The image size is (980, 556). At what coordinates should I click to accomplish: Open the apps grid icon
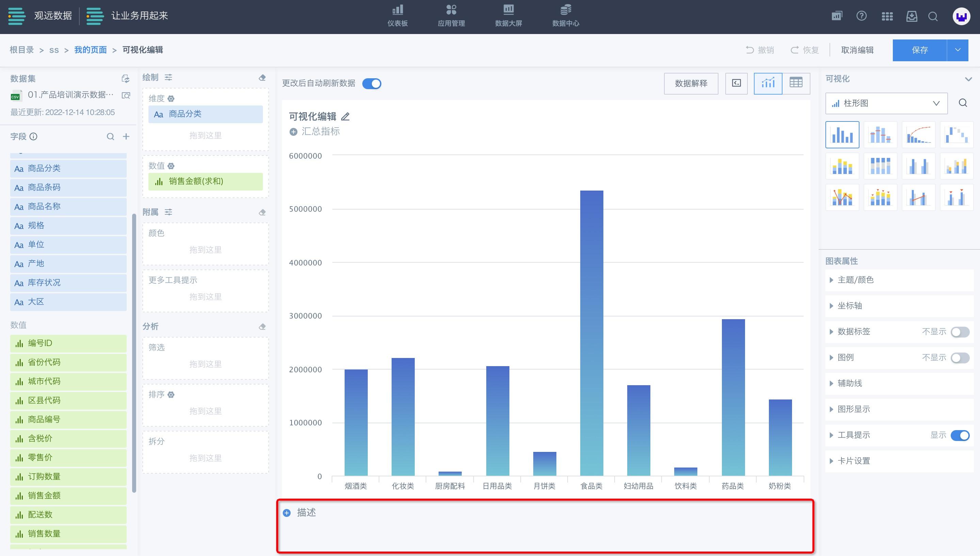tap(887, 16)
